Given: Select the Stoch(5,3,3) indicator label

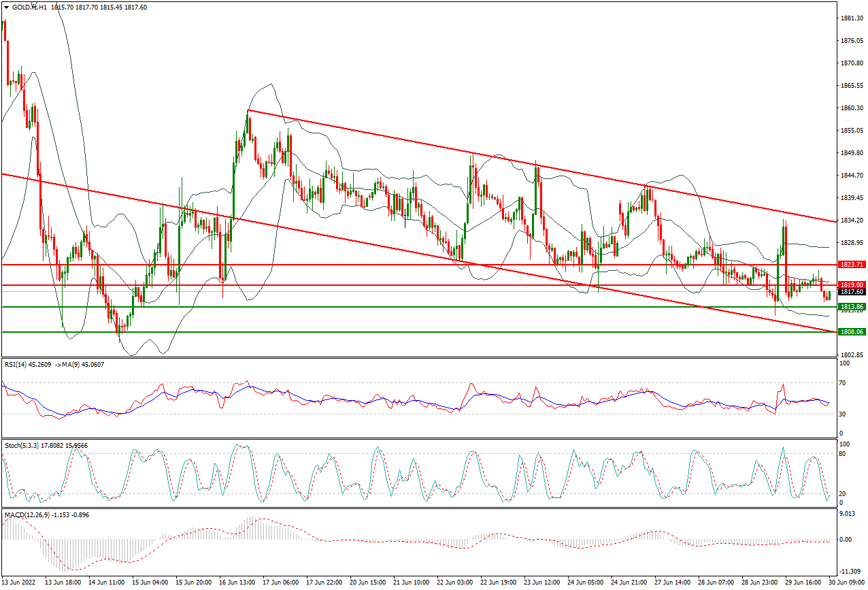Looking at the screenshot, I should [x=21, y=445].
